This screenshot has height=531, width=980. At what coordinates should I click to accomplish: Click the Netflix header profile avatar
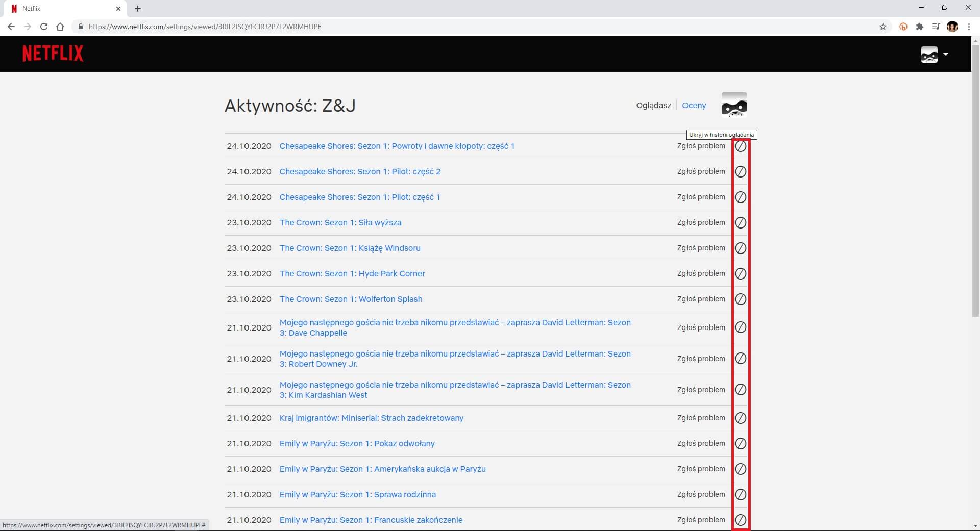[x=929, y=54]
